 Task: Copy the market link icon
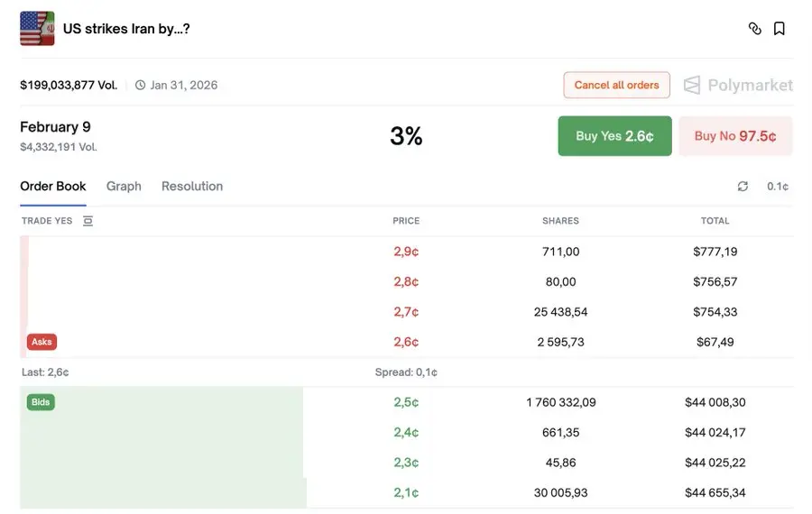point(755,29)
